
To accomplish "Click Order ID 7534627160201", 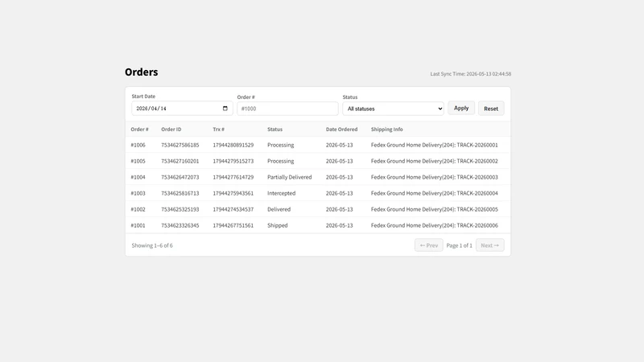I will pos(180,161).
